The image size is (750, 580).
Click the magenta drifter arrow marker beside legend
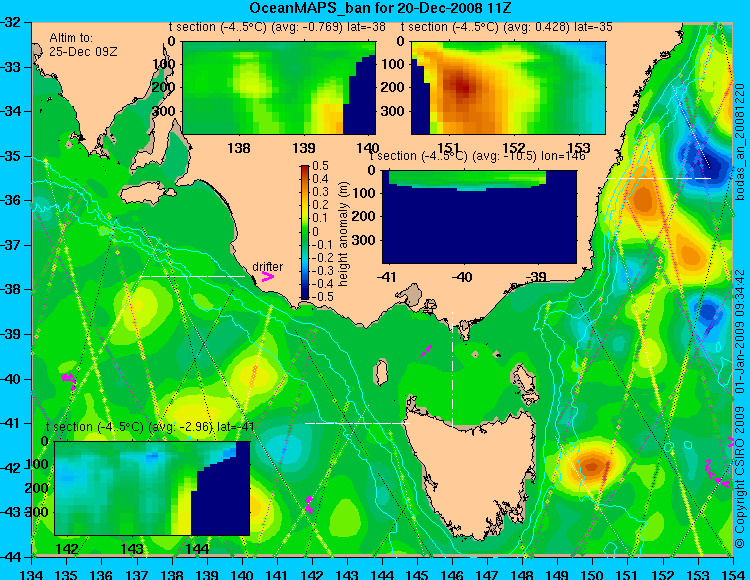click(268, 277)
